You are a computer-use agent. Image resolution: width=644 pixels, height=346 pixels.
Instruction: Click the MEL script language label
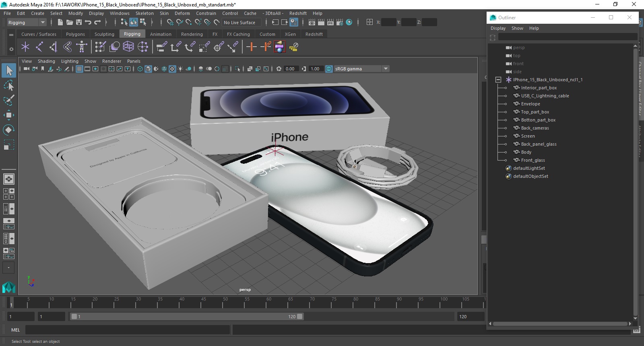click(15, 330)
